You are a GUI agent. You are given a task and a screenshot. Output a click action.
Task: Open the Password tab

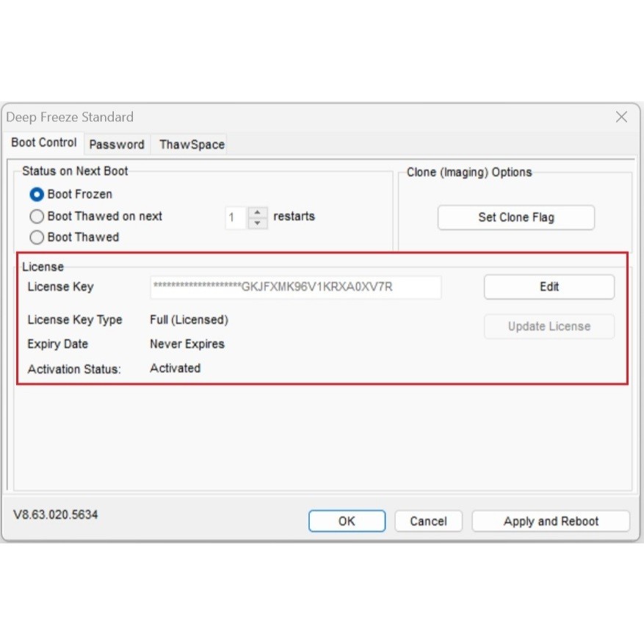pyautogui.click(x=117, y=145)
